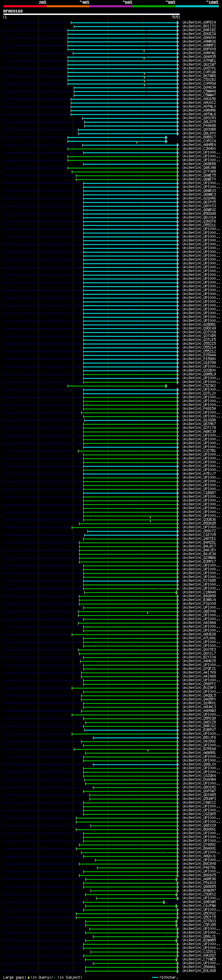The width and height of the screenshot is (222, 980).
Task: Select the UniRef100_B6TNR8 label
Action: coord(199,76)
